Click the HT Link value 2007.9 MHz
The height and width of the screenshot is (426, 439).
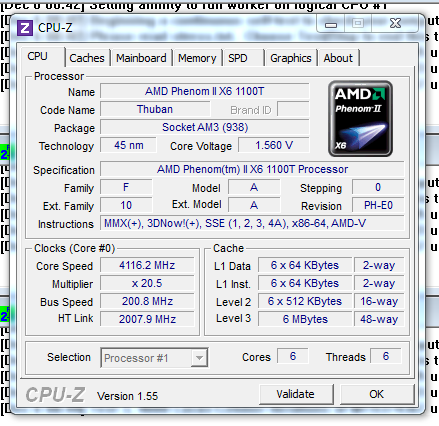click(147, 319)
